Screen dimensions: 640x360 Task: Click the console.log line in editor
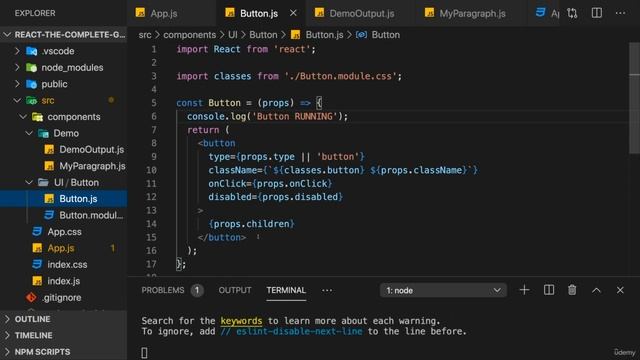coord(267,116)
